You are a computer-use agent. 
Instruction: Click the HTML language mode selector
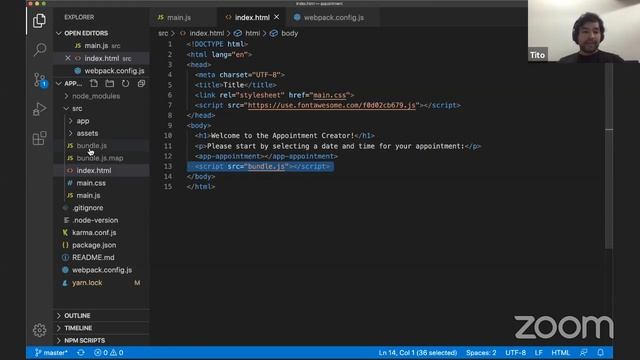[560, 353]
